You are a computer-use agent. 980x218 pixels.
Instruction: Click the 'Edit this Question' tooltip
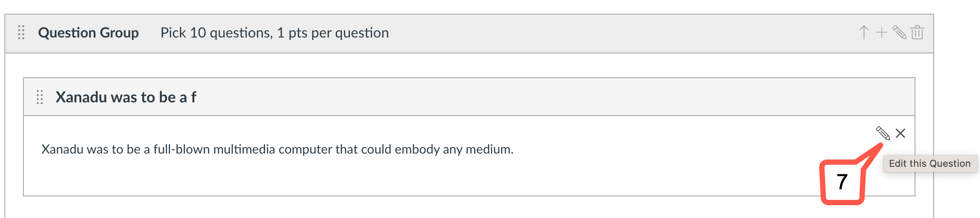tap(930, 164)
